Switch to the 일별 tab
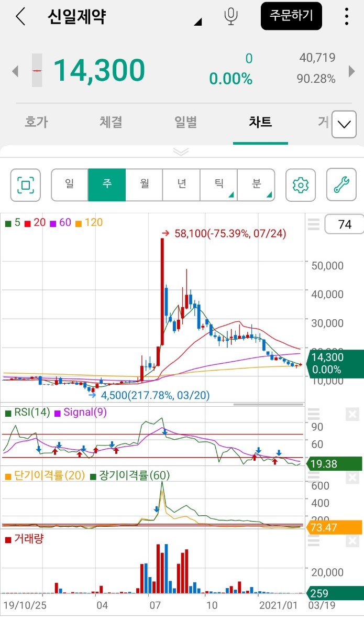Viewport: 364px width, 618px height. click(185, 122)
